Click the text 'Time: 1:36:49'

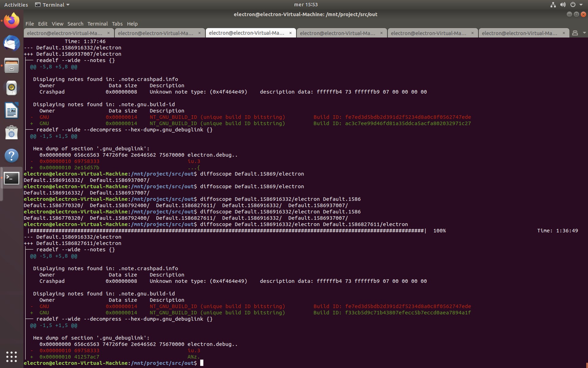557,231
